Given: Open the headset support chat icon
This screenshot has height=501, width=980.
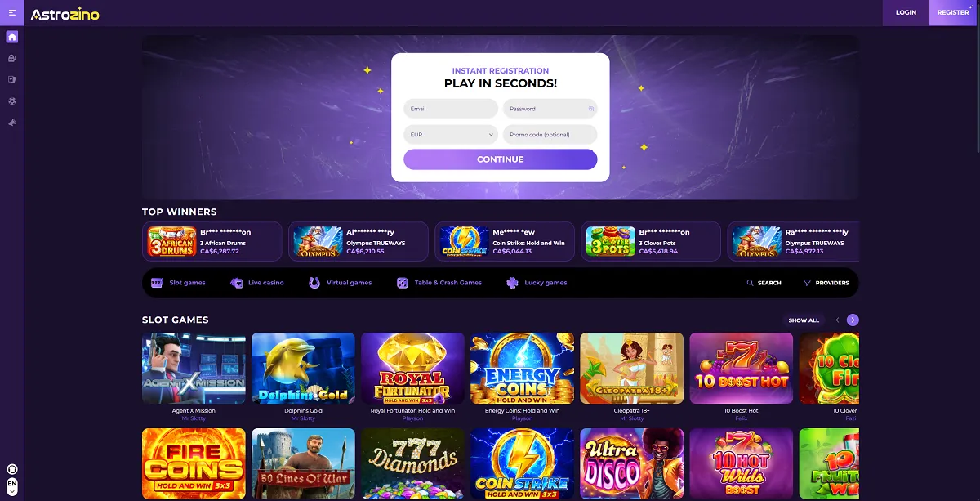Looking at the screenshot, I should click(x=12, y=470).
